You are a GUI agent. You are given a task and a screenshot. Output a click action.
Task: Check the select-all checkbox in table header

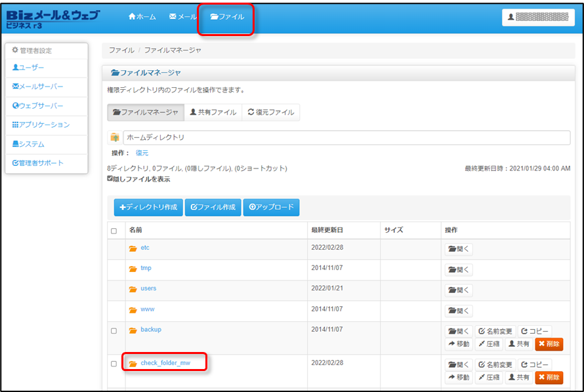pos(114,231)
